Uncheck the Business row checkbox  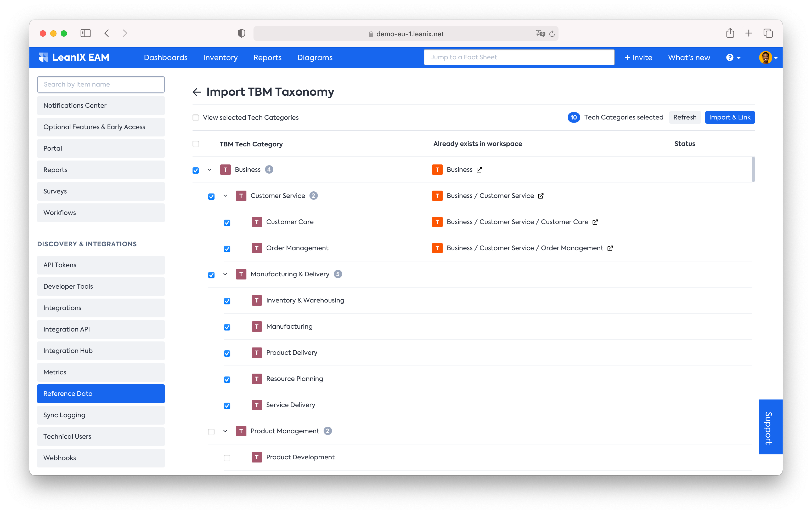coord(196,170)
